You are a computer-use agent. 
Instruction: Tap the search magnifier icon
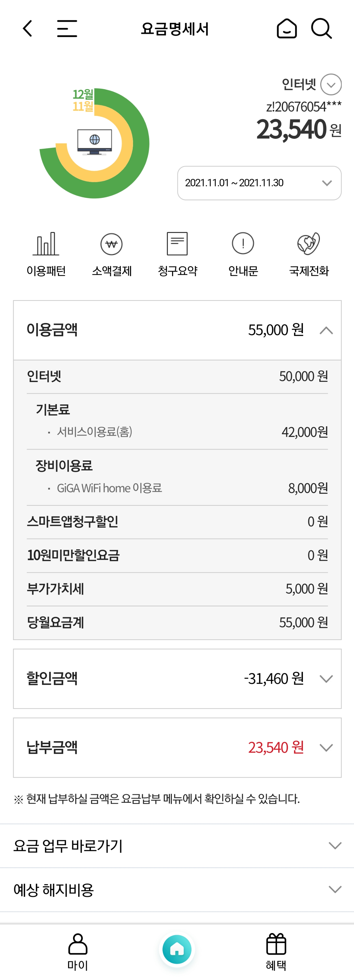[321, 28]
